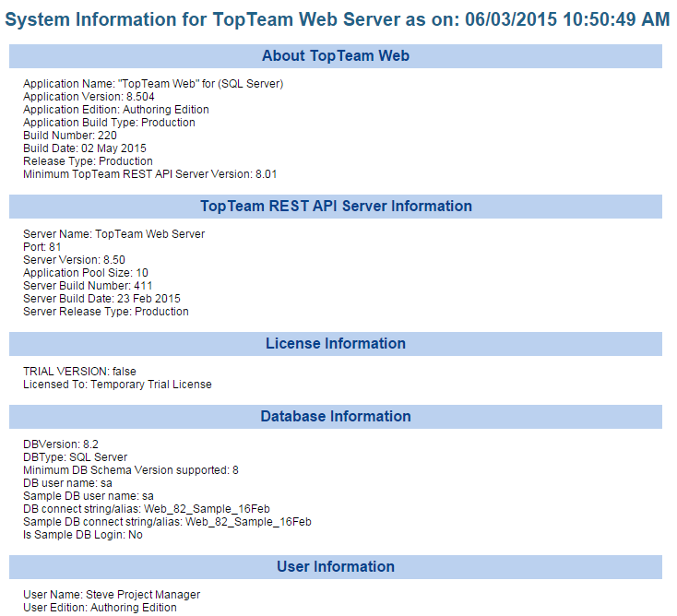Click the About TopTeam Web section header

pos(336,56)
